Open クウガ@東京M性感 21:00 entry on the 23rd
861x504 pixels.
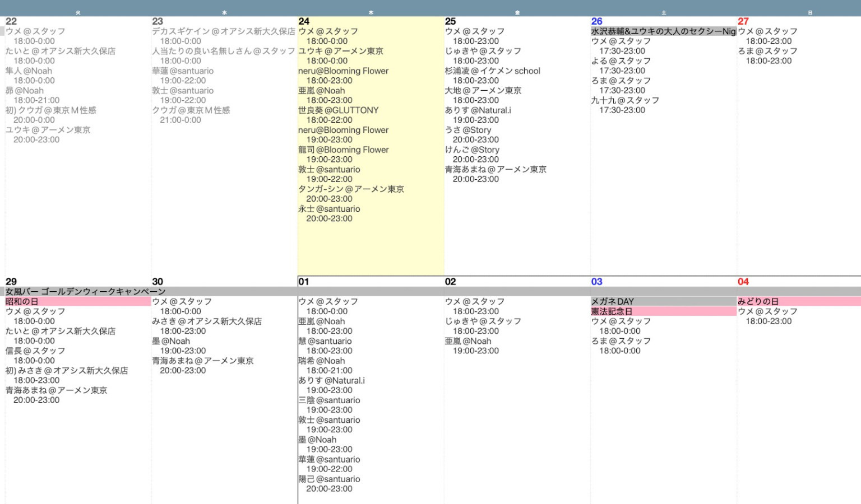pyautogui.click(x=191, y=110)
